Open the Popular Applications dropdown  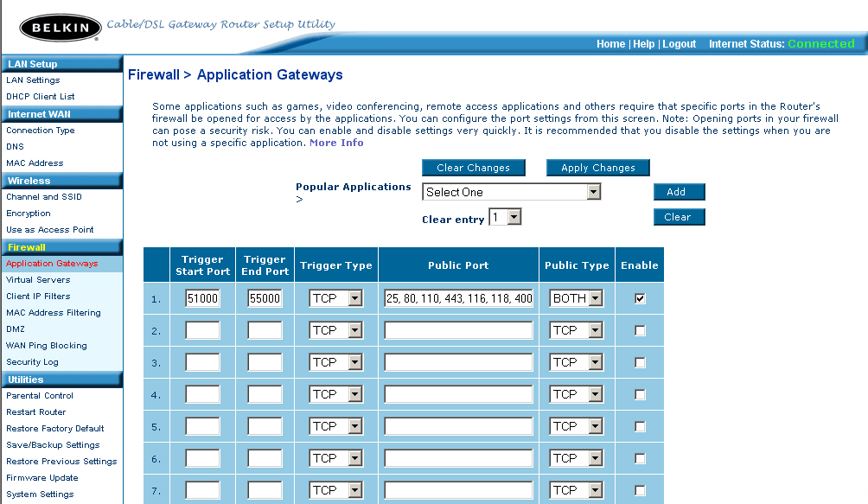pyautogui.click(x=511, y=192)
